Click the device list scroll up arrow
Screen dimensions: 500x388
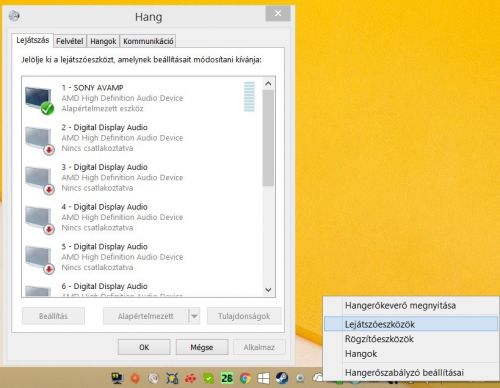268,83
